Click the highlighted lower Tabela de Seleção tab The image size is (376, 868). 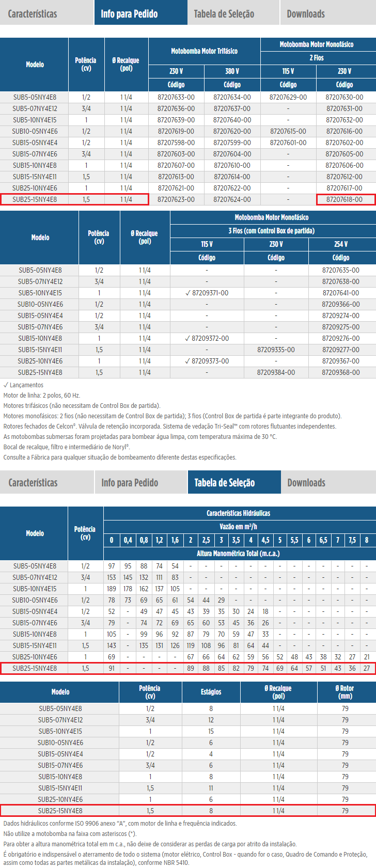click(224, 483)
